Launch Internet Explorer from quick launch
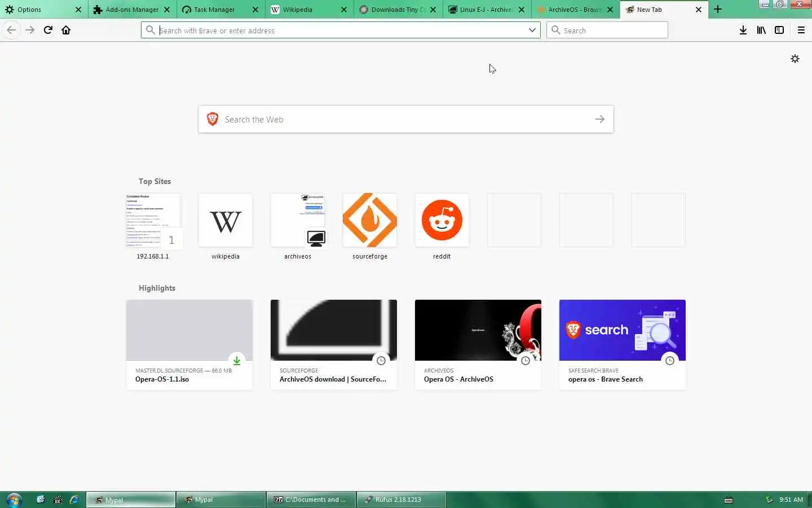This screenshot has width=812, height=508. tap(74, 500)
